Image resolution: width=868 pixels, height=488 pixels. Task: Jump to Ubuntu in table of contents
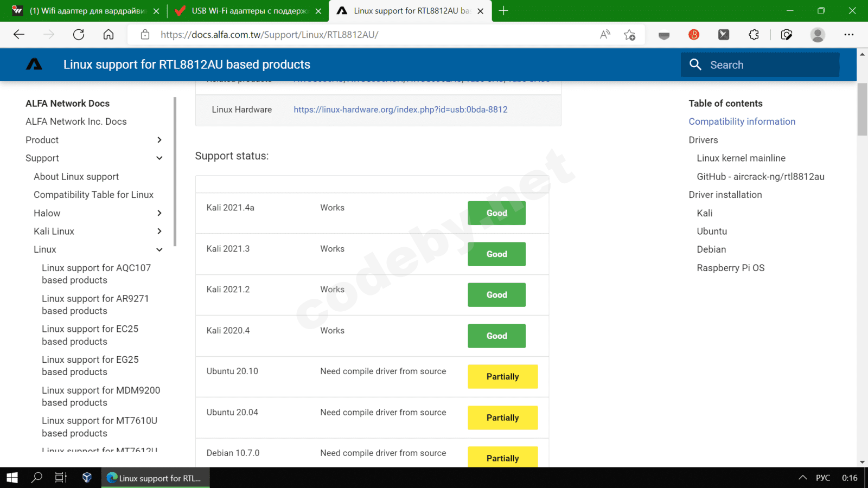click(x=712, y=232)
